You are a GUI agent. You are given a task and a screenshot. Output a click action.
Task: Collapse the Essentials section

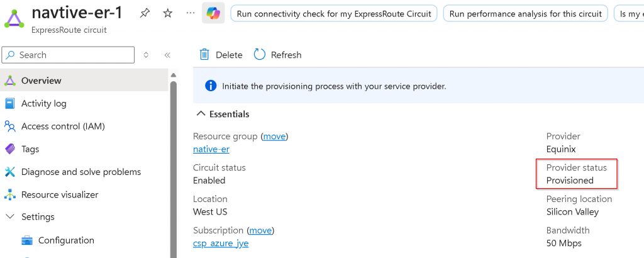(x=201, y=114)
